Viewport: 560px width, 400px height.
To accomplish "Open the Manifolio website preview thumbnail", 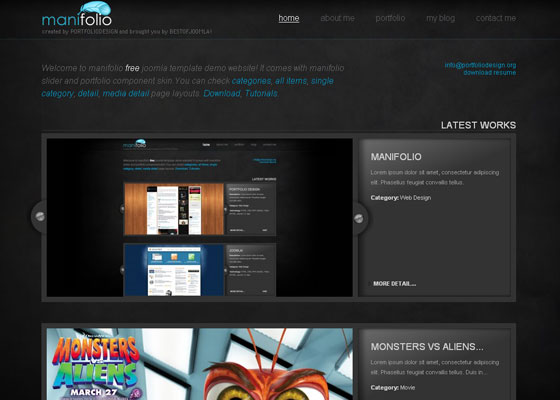I will (200, 218).
